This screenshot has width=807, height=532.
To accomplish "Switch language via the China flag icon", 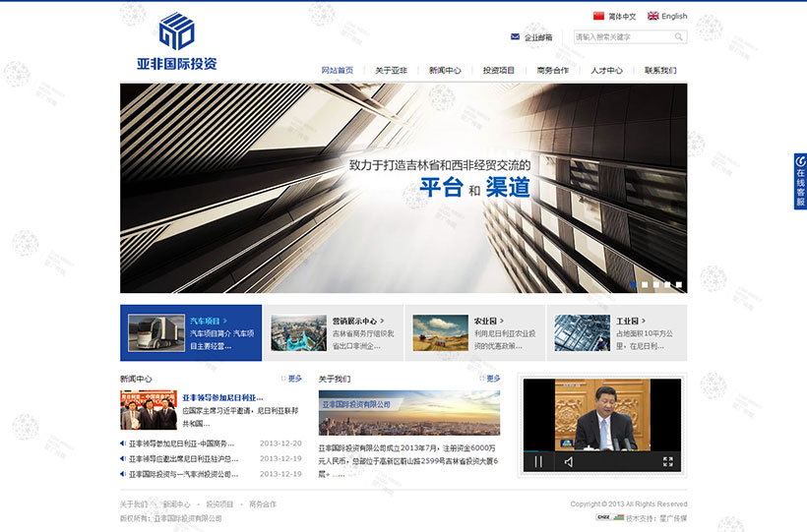I will (x=598, y=16).
